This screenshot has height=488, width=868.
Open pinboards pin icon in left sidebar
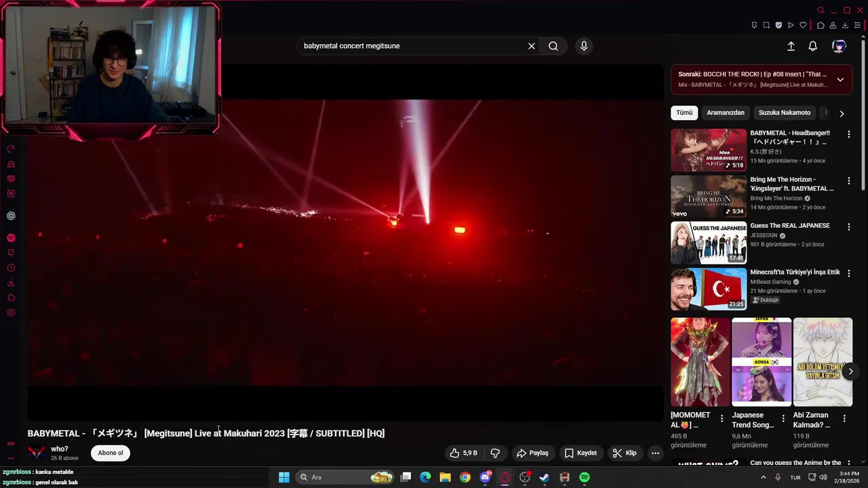click(11, 253)
